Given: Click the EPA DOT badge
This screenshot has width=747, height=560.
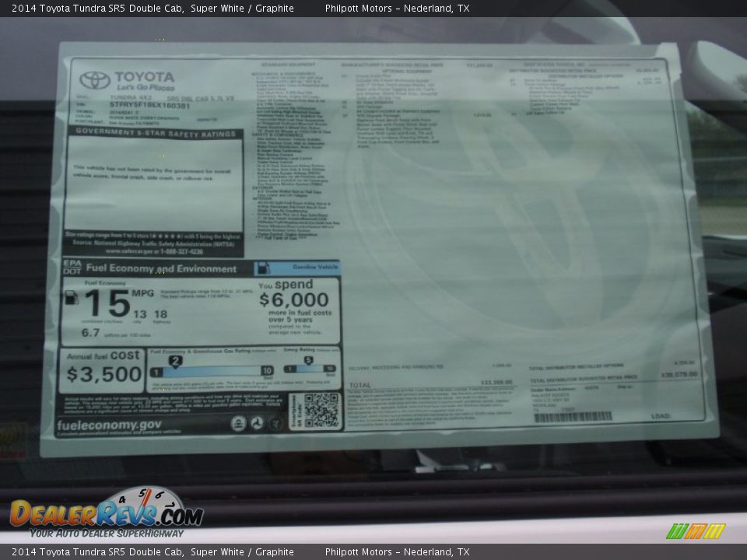Looking at the screenshot, I should coord(72,268).
